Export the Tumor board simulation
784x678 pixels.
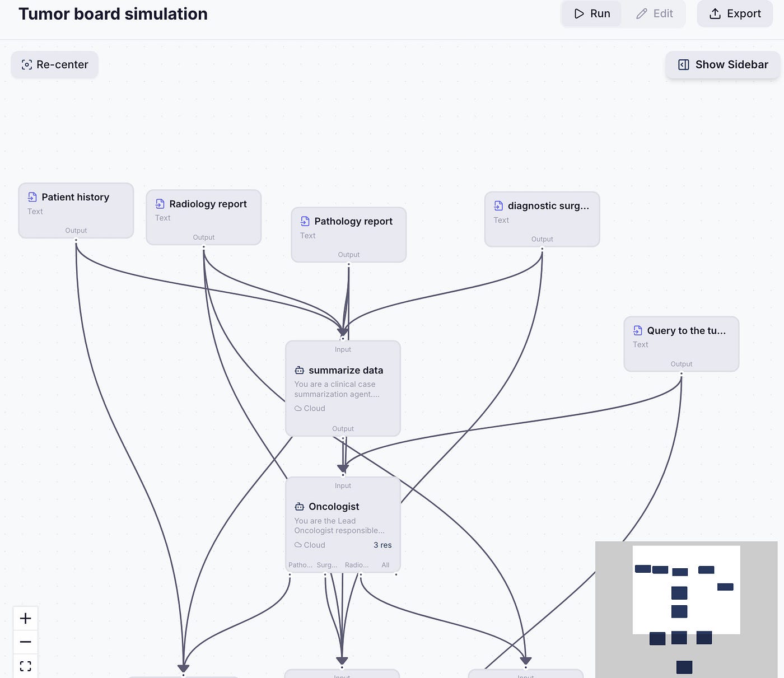[735, 13]
